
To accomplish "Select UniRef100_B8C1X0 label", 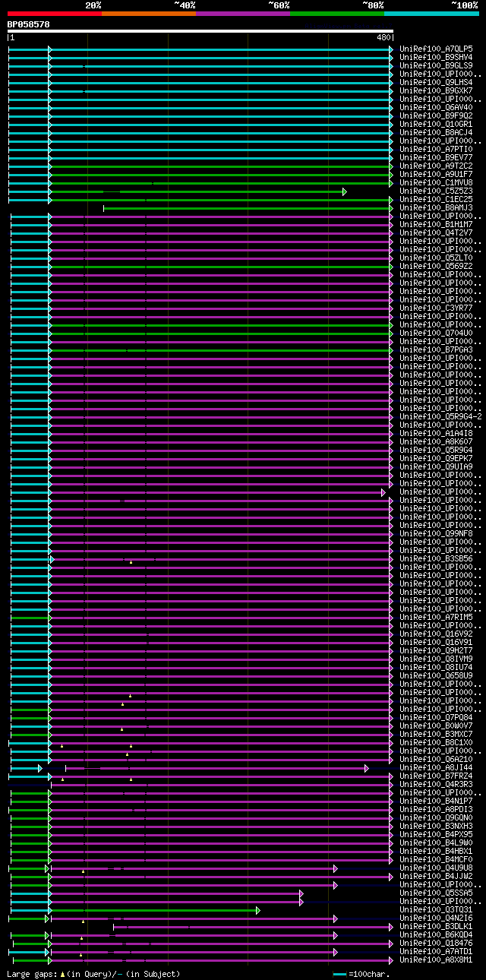I will (436, 742).
